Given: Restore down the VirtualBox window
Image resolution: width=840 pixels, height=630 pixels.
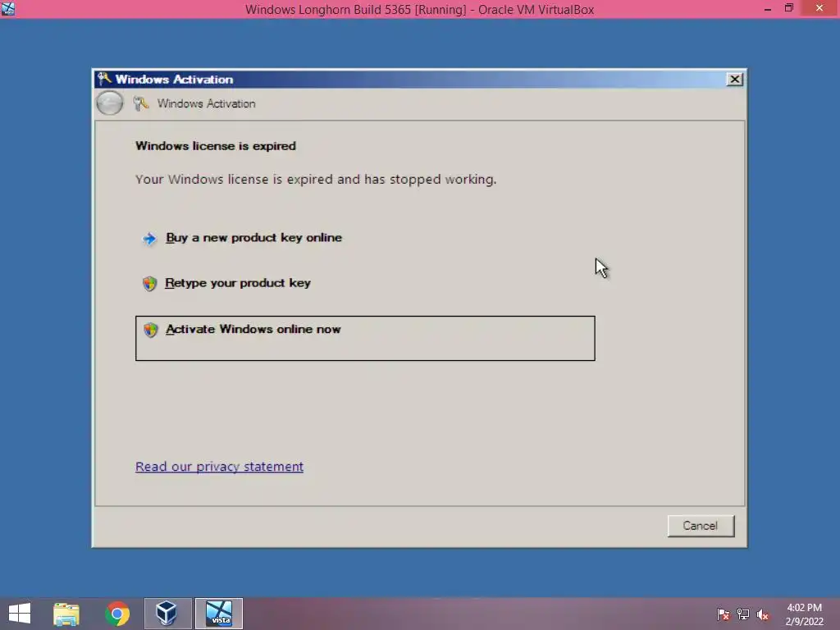Looking at the screenshot, I should [x=789, y=8].
